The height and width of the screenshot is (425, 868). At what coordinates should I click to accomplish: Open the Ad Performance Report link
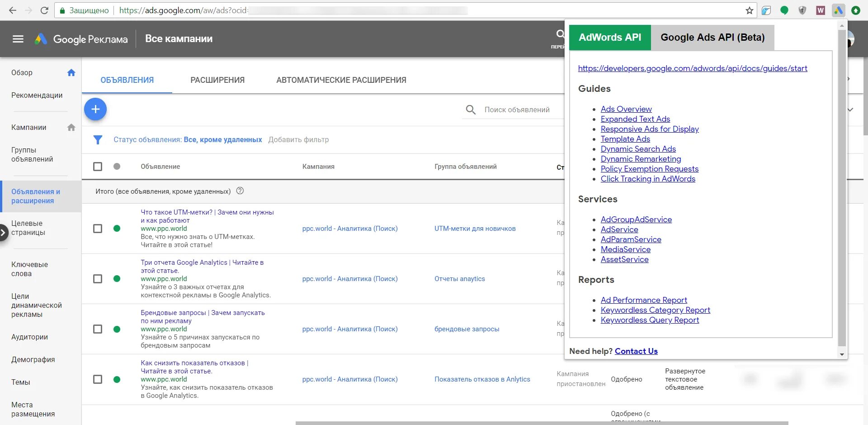pos(644,300)
